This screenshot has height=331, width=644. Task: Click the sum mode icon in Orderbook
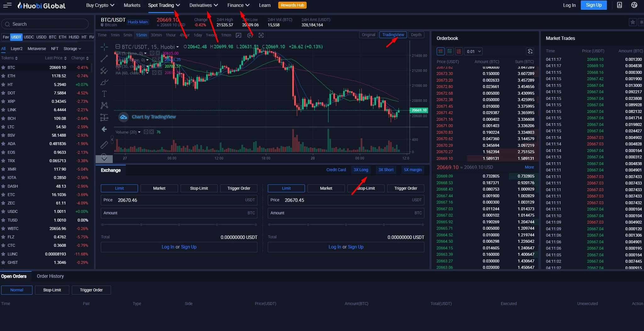(x=530, y=51)
